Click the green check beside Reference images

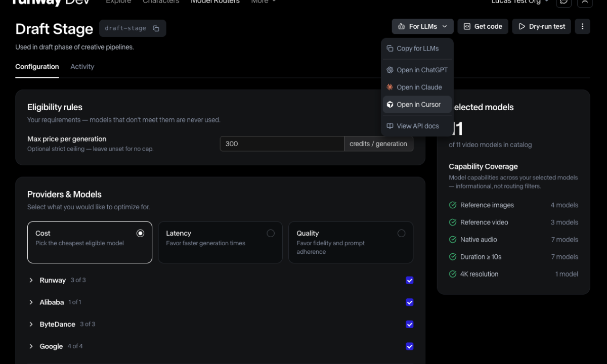pyautogui.click(x=453, y=205)
